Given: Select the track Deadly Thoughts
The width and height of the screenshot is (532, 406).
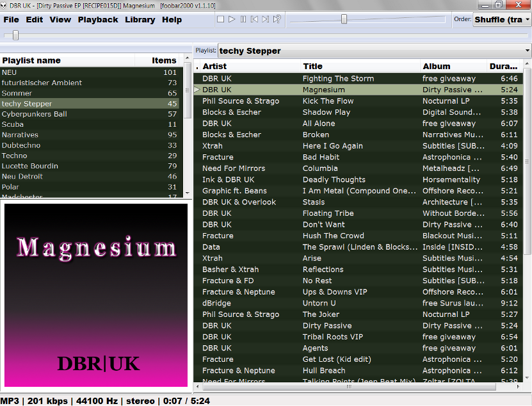Looking at the screenshot, I should (358, 179).
